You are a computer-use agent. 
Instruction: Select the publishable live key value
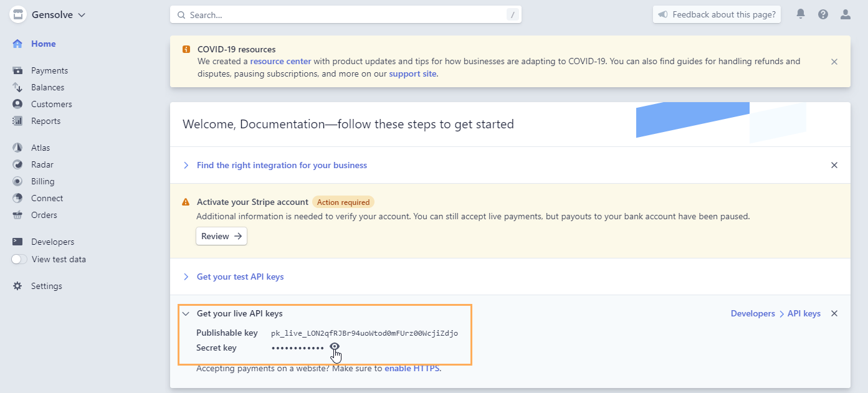pyautogui.click(x=365, y=333)
